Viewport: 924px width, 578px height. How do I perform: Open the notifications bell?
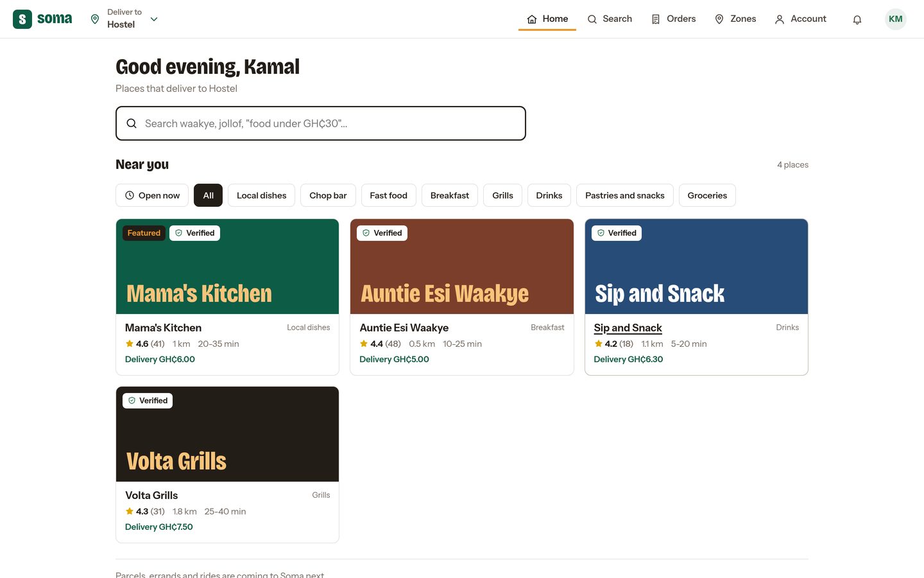click(x=857, y=19)
